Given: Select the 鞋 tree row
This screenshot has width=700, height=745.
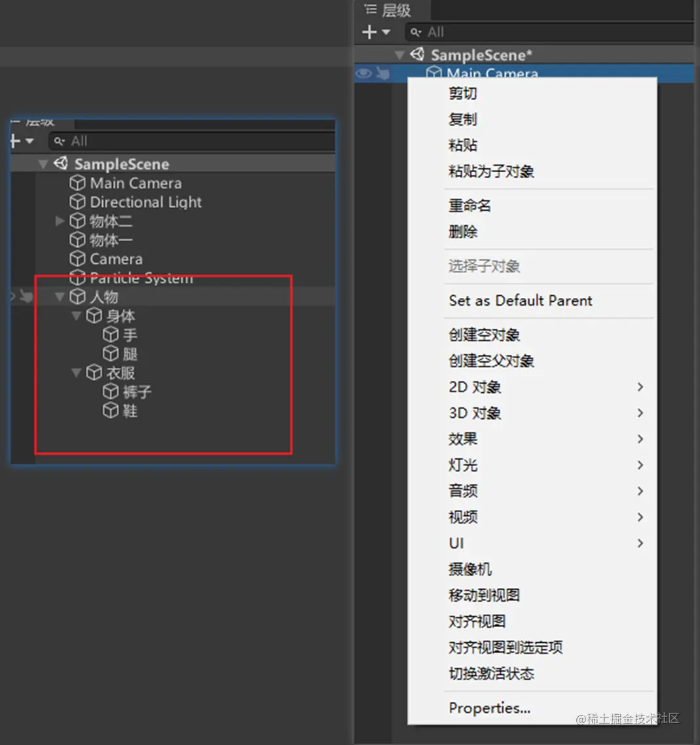Looking at the screenshot, I should (173, 411).
